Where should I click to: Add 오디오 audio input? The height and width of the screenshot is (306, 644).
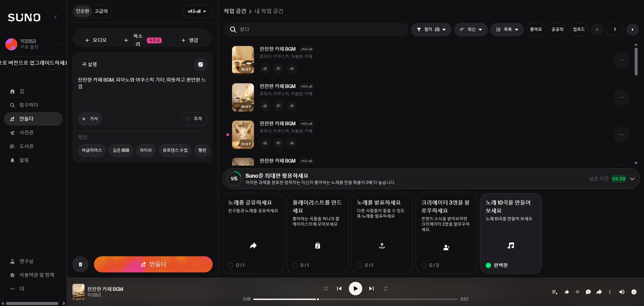[x=96, y=40]
